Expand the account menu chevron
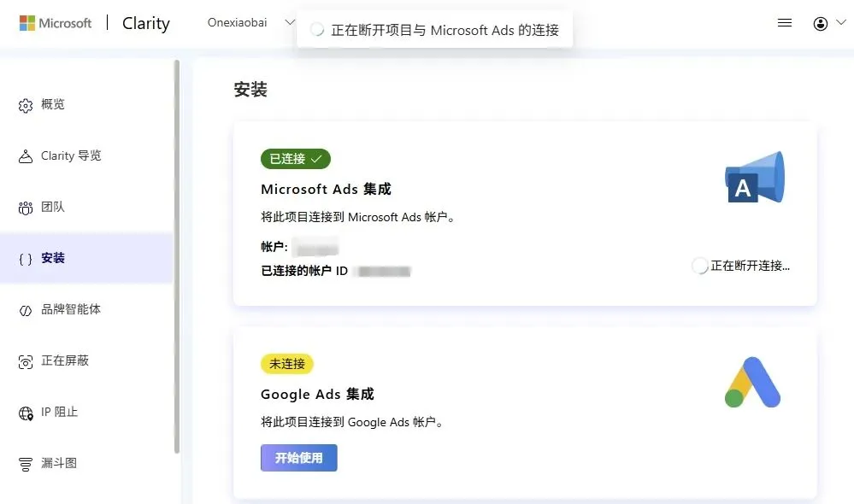 pos(840,23)
